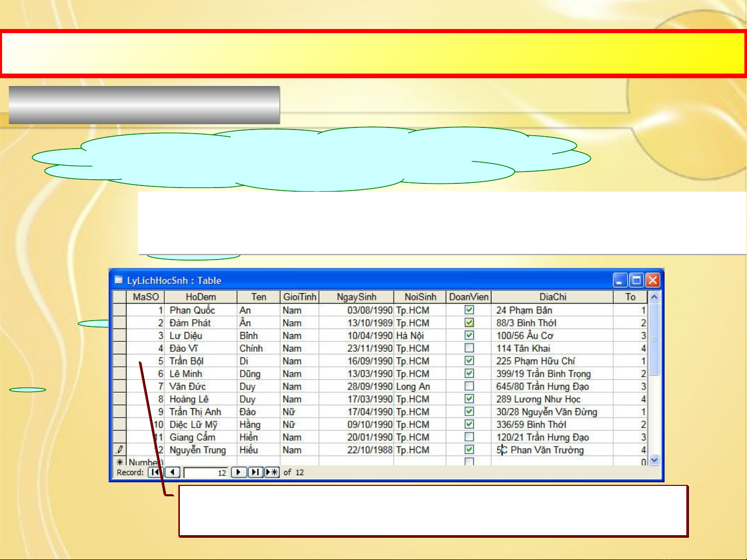Click the record number input box

pyautogui.click(x=206, y=472)
